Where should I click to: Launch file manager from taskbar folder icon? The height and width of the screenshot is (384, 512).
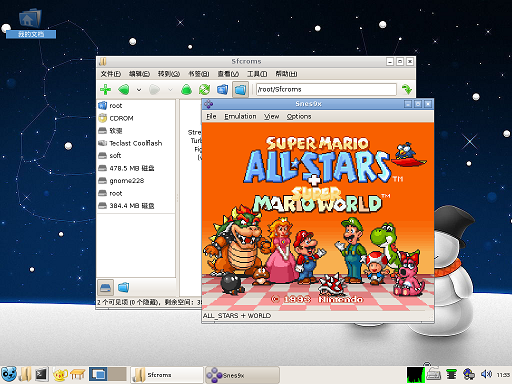(25, 375)
